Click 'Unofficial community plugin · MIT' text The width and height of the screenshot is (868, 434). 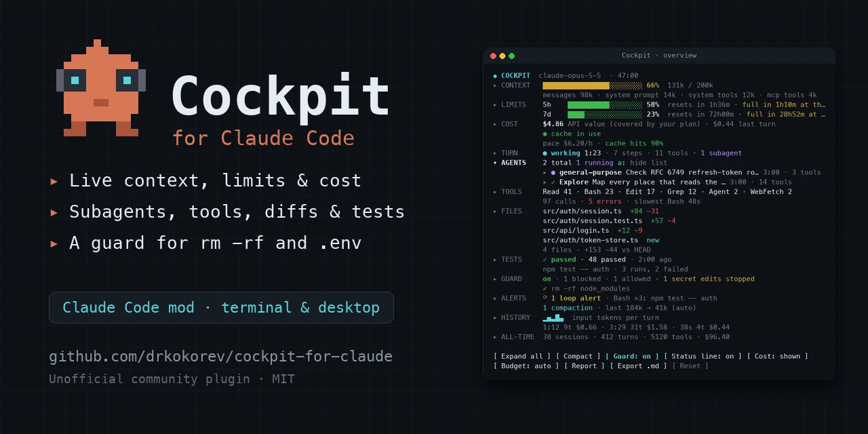172,379
